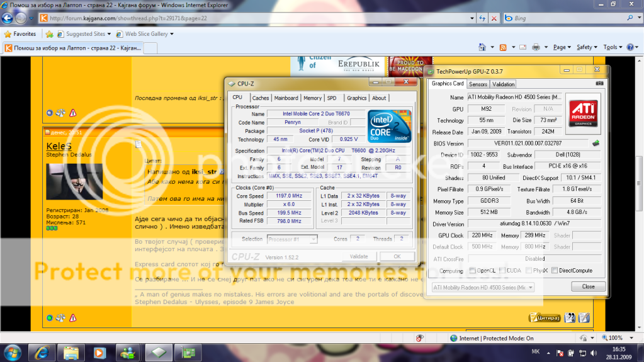Click the Refresh icon beside address bar
The width and height of the screenshot is (644, 362).
click(482, 18)
